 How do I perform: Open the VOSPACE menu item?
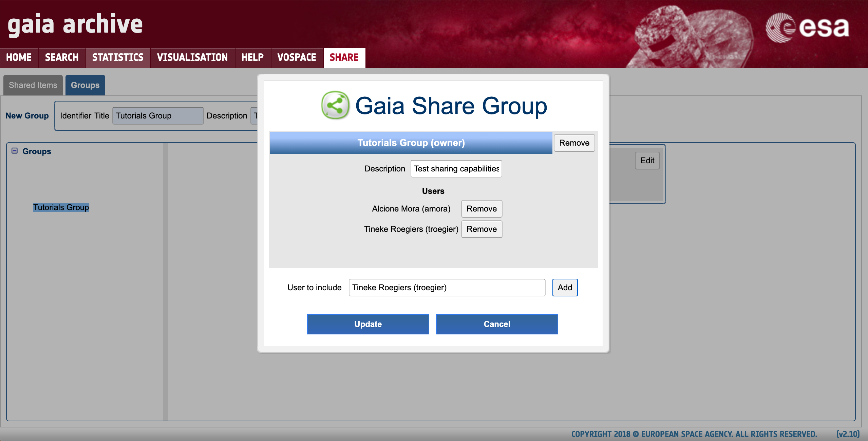pos(297,57)
